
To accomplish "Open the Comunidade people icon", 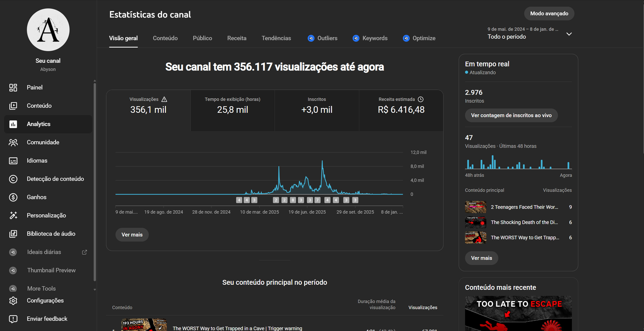I will (x=13, y=143).
